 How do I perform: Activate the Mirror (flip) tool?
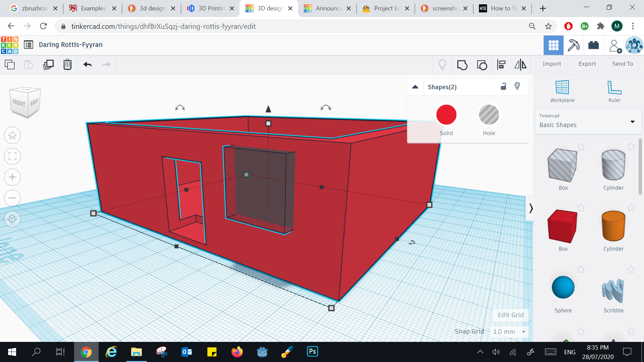point(520,65)
